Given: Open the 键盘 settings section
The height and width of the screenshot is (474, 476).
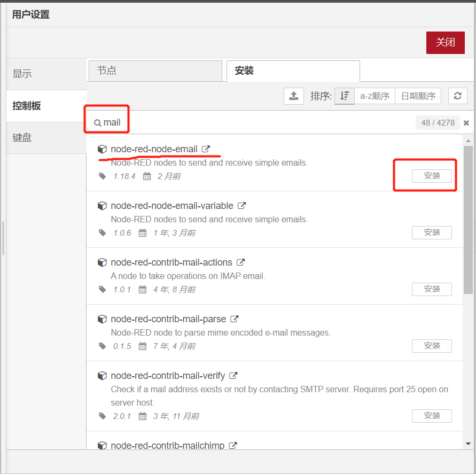Looking at the screenshot, I should (46, 138).
